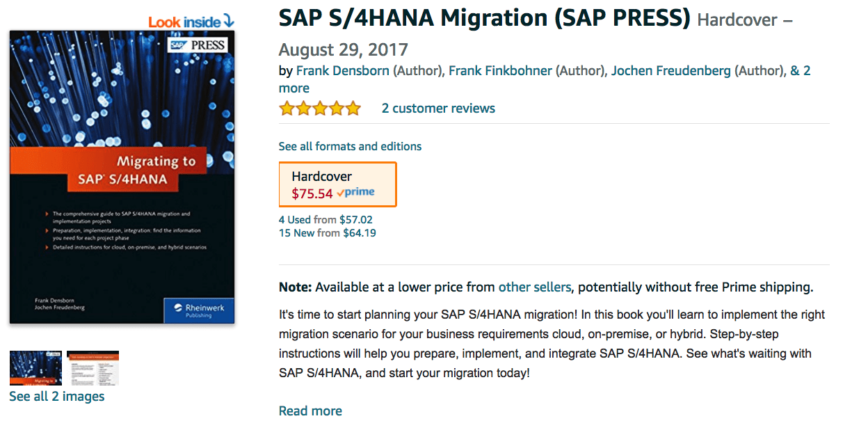868x421 pixels.
Task: Click the five-star rating icons
Action: point(320,109)
